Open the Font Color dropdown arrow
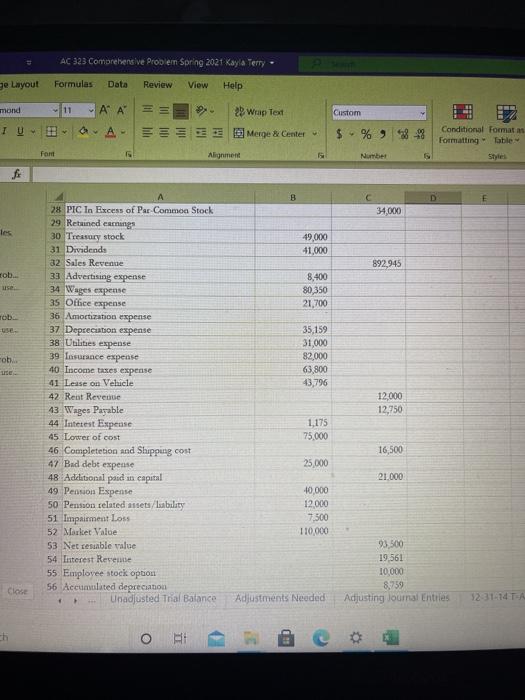This screenshot has height=700, width=525. point(123,133)
